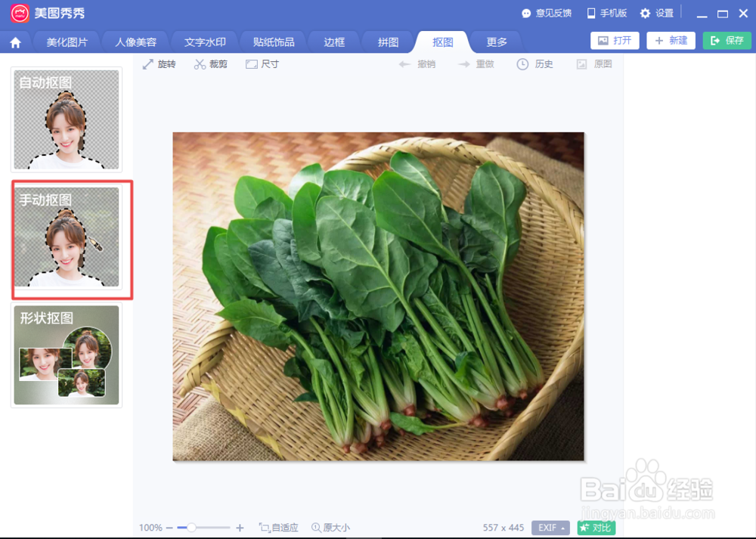Select the Rotate (旋转) tool
The height and width of the screenshot is (539, 756).
tap(159, 64)
